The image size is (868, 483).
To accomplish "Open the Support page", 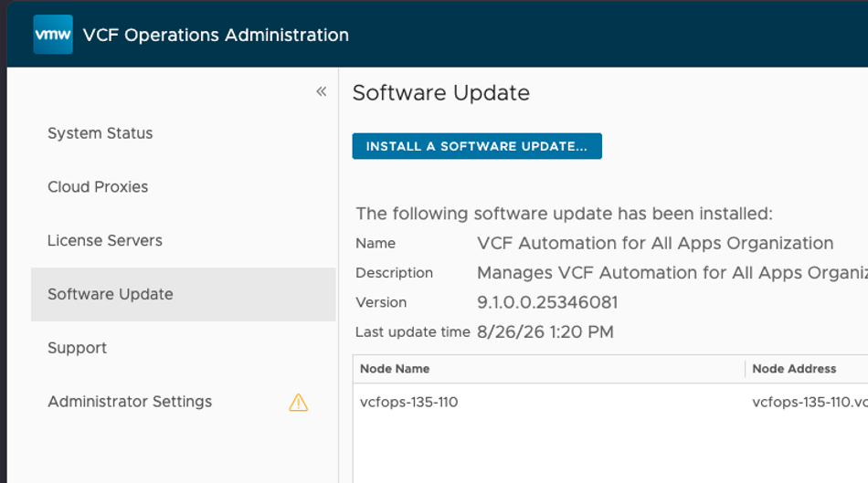I will click(77, 348).
